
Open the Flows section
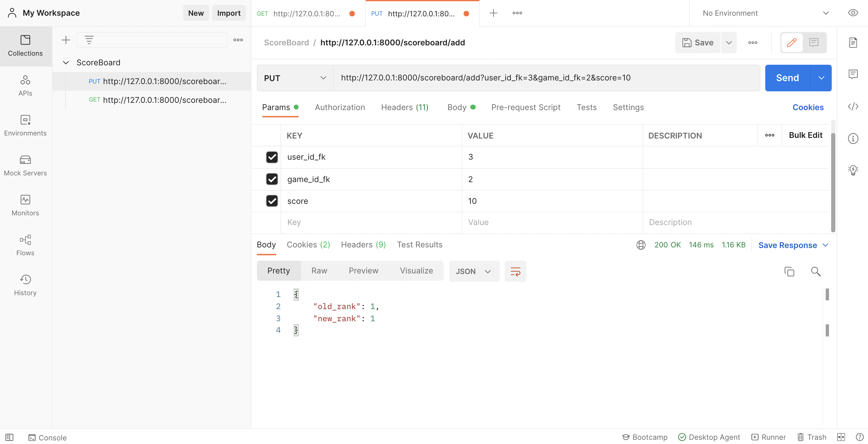(x=25, y=245)
